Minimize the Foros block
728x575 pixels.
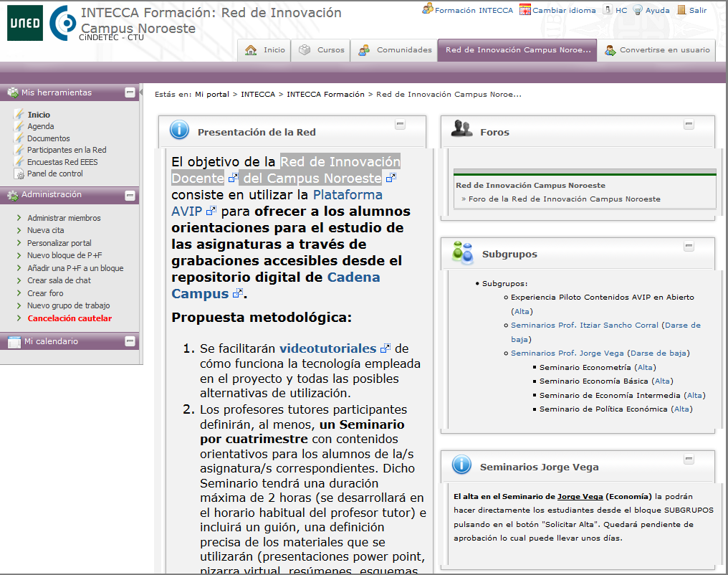[689, 124]
